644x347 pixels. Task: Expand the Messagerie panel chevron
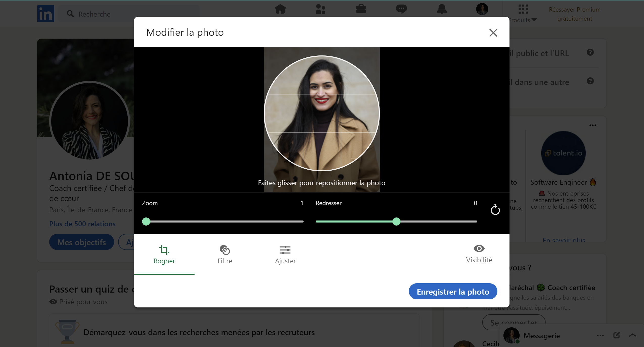click(633, 335)
